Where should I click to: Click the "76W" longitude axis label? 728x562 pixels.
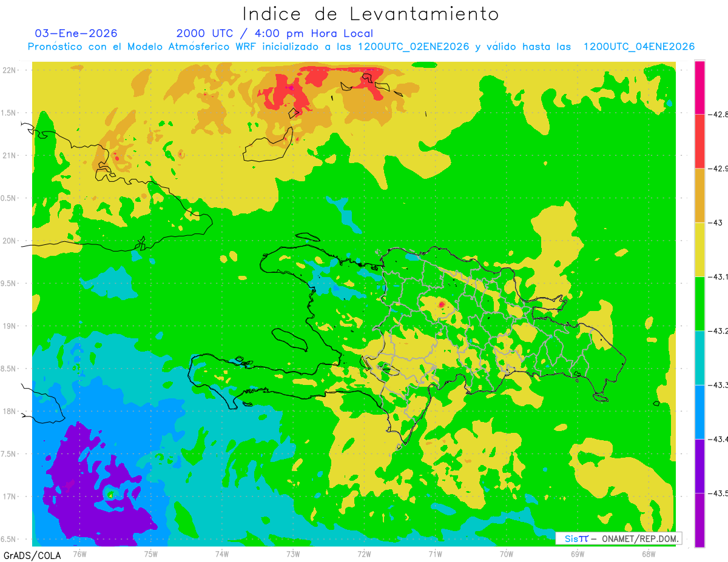[79, 554]
